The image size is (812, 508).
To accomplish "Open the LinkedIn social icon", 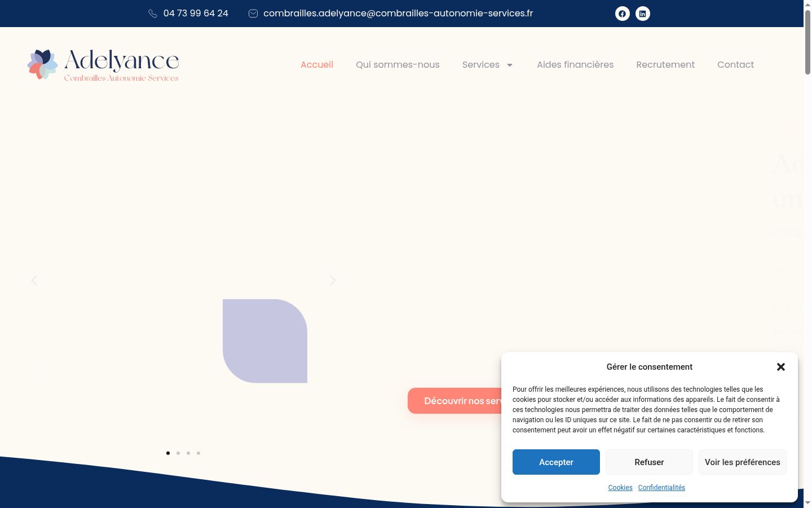I will pyautogui.click(x=643, y=14).
